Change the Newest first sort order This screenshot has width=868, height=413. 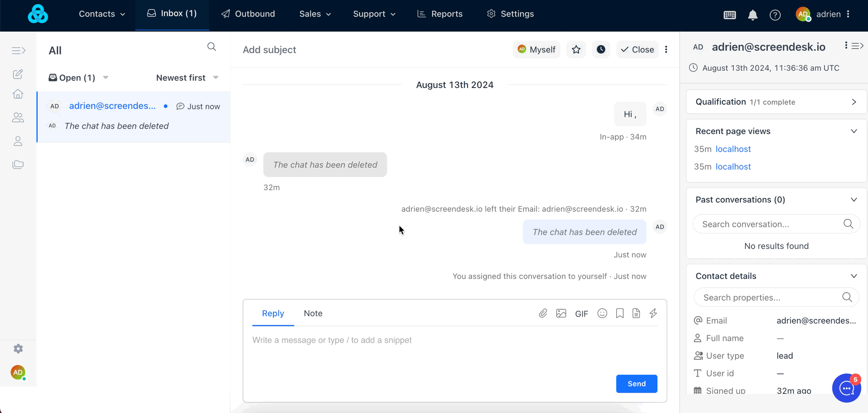click(187, 78)
